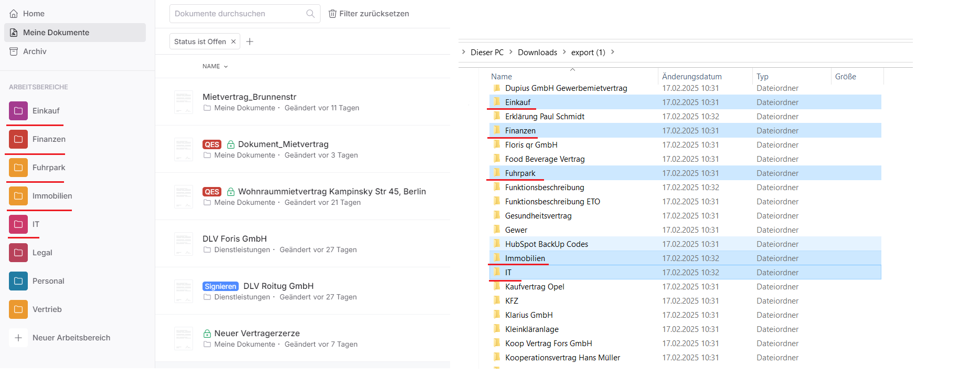Click the magnifier icon in document search
980x374 pixels.
point(310,14)
